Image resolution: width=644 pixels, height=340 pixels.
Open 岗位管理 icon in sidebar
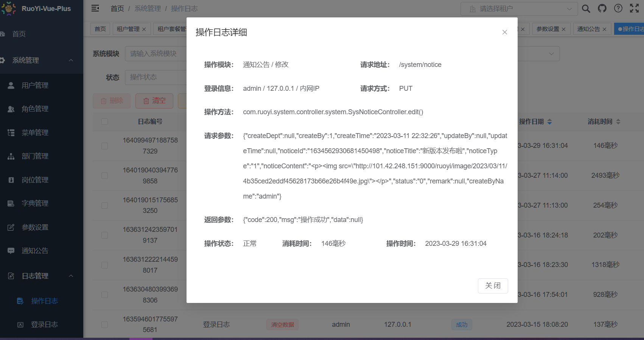click(x=11, y=180)
